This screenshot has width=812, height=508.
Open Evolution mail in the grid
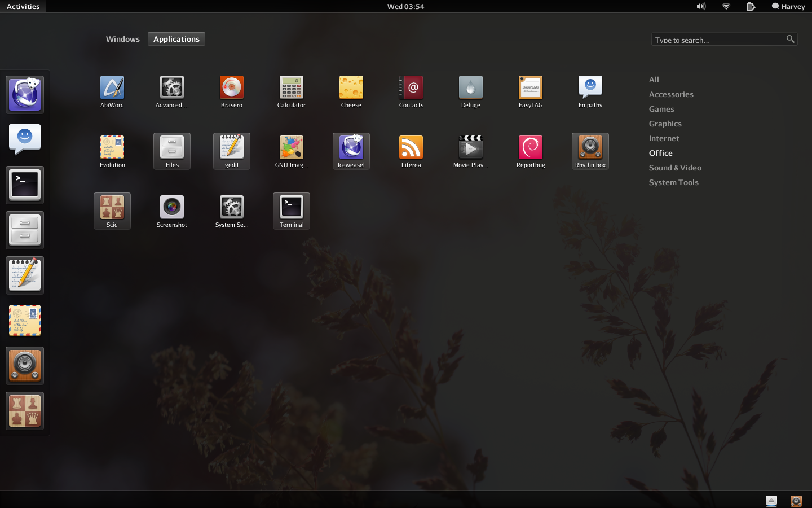(112, 151)
